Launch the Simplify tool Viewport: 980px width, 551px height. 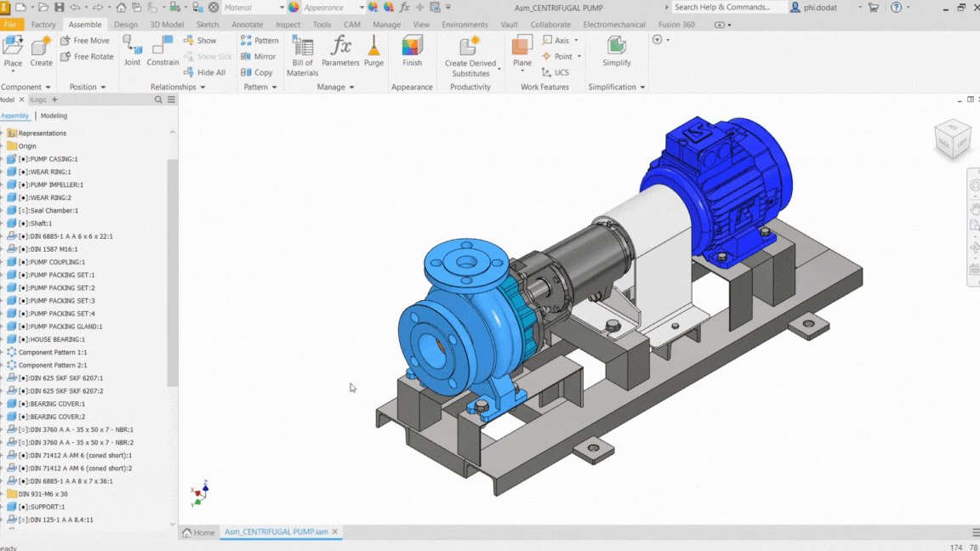(x=616, y=51)
